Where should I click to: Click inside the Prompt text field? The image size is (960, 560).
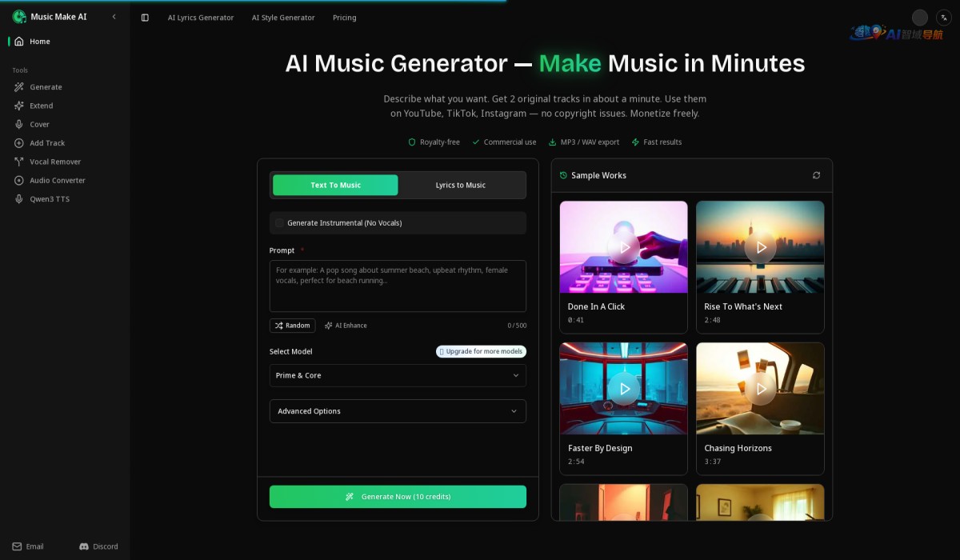[398, 286]
